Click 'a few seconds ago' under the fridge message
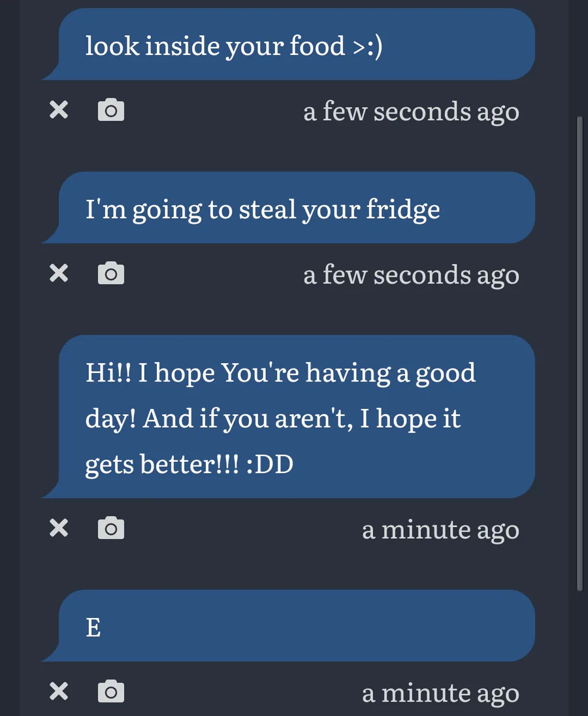The image size is (588, 716). 412,275
